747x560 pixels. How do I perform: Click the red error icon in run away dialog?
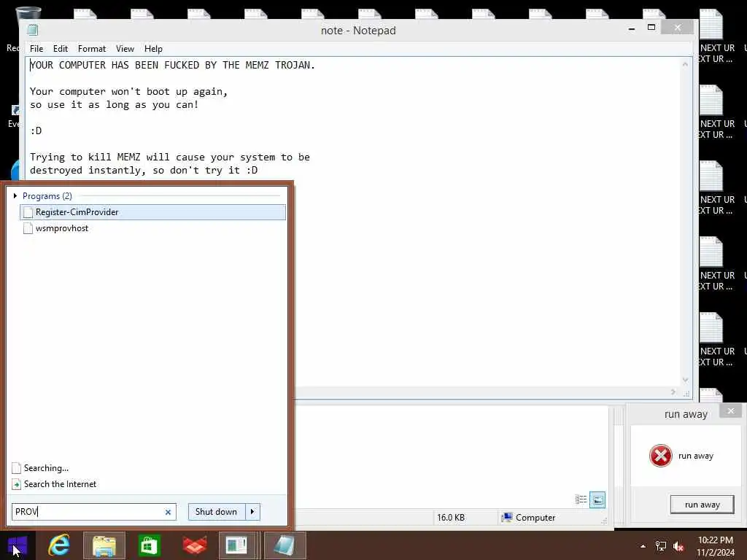[x=661, y=456]
